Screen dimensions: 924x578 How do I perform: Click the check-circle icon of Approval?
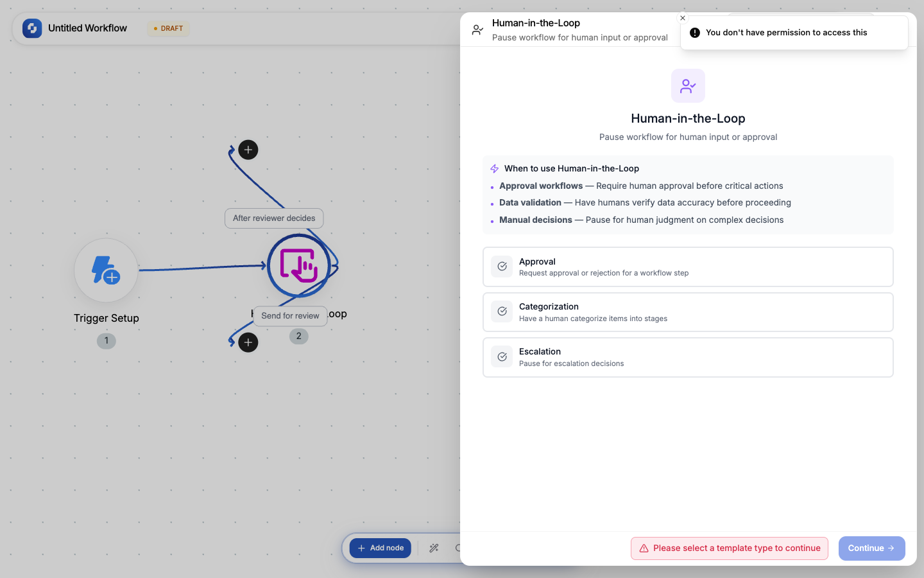(502, 267)
